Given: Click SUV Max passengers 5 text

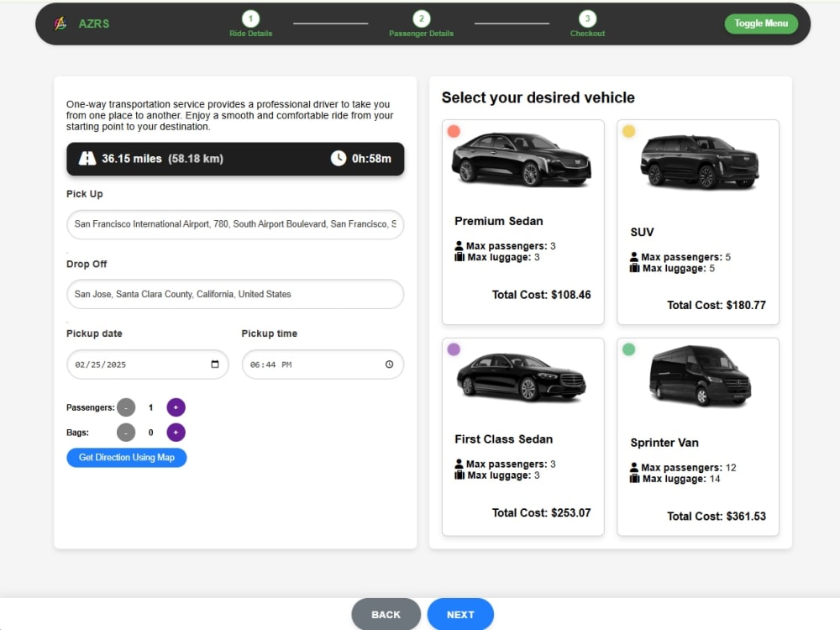Looking at the screenshot, I should (x=685, y=257).
